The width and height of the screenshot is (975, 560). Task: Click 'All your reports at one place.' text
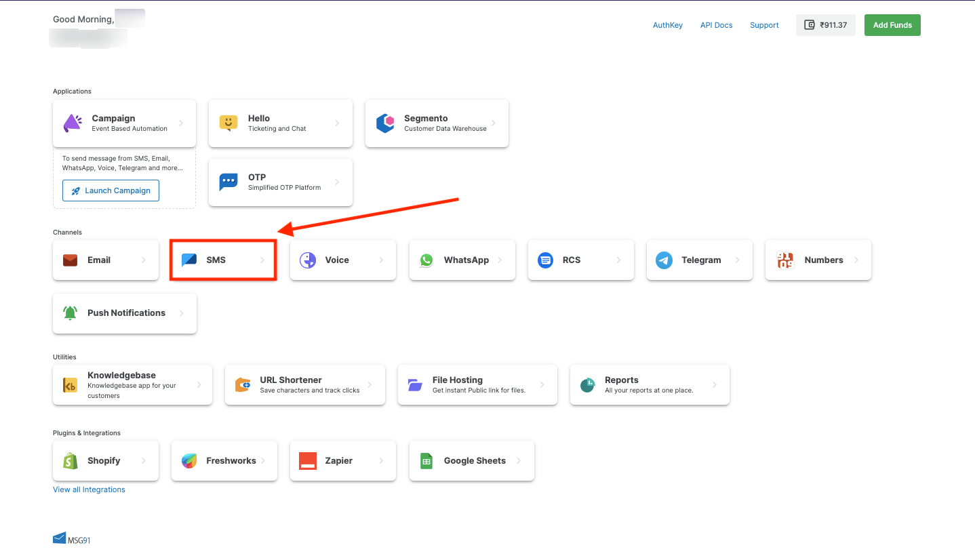tap(649, 391)
